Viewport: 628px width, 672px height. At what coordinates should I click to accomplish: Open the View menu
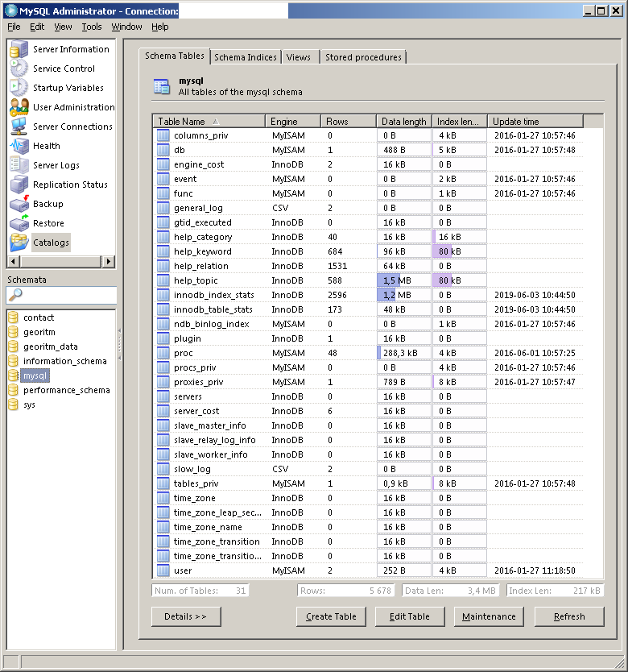click(63, 27)
